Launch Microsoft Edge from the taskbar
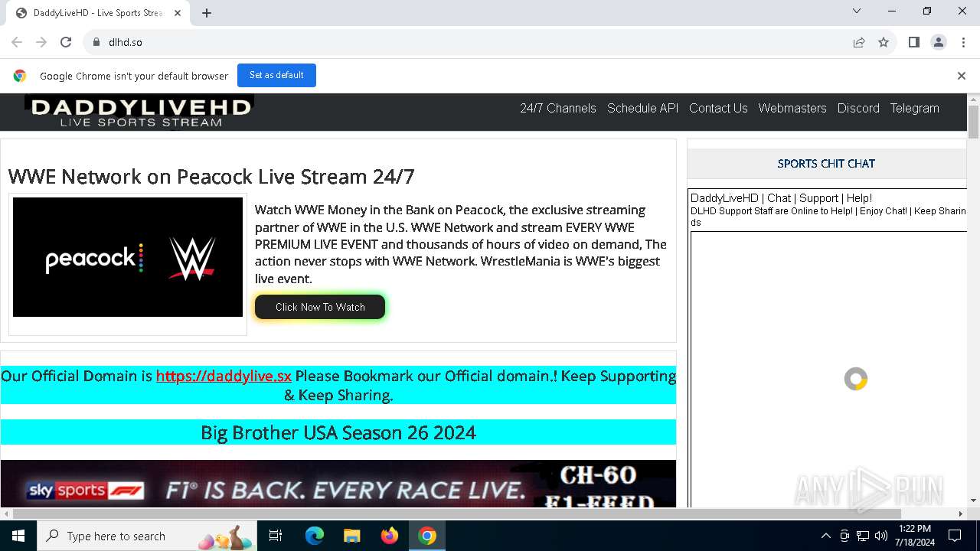Screen dimensions: 980x551 pyautogui.click(x=315, y=536)
